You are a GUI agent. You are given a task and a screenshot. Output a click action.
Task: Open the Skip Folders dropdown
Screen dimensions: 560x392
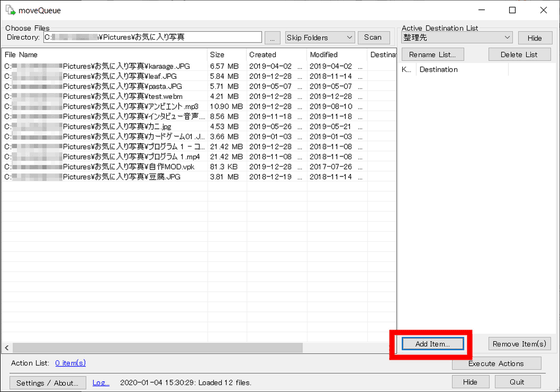(320, 37)
